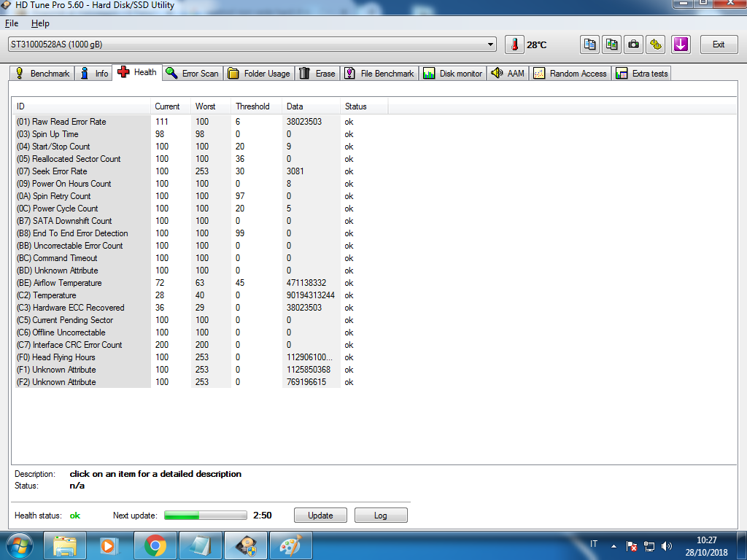The image size is (747, 560).
Task: Open the Help menu
Action: [40, 23]
